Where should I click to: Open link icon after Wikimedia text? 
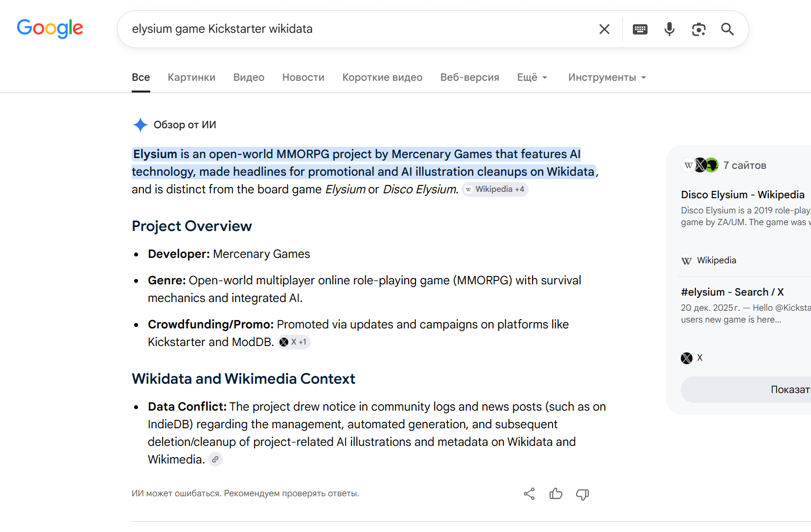[x=215, y=460]
